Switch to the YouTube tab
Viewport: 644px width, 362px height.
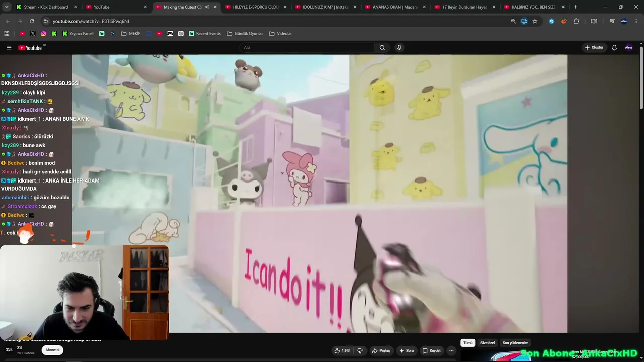[x=116, y=7]
